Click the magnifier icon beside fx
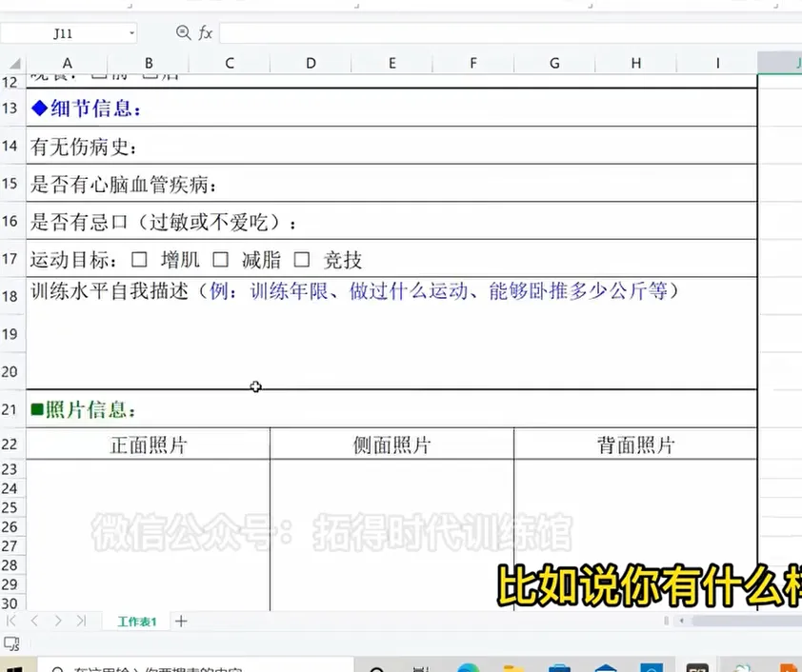This screenshot has width=802, height=672. (x=183, y=33)
